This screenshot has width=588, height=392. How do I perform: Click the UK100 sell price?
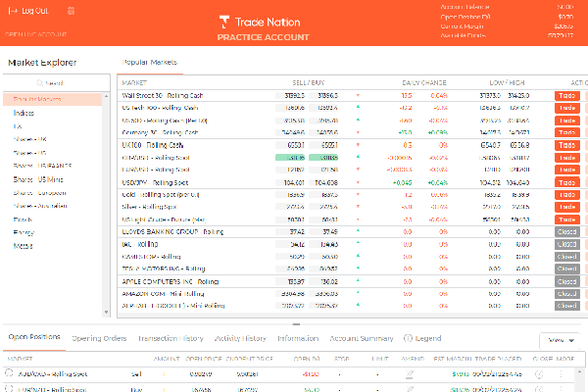[x=290, y=145]
